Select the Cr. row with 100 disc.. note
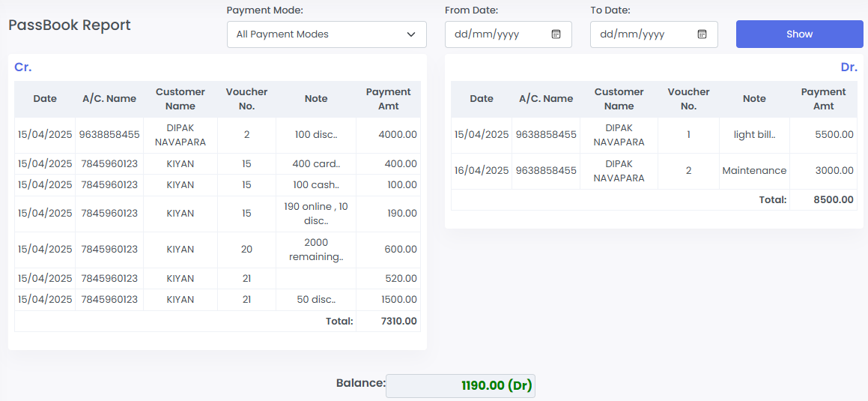Image resolution: width=868 pixels, height=401 pixels. [x=217, y=135]
